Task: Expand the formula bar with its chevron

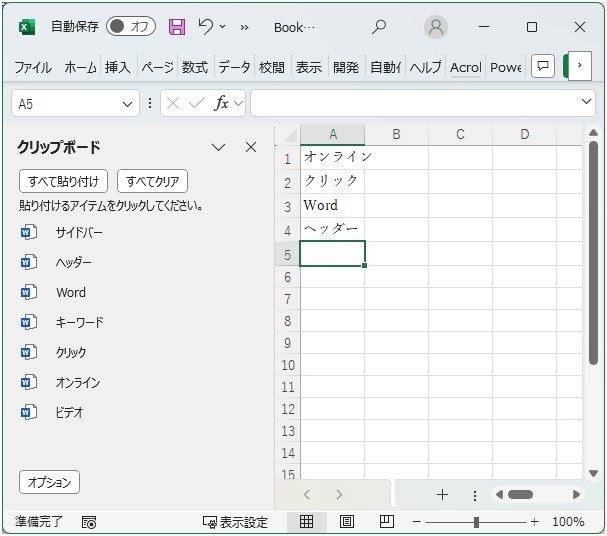Action: pos(586,101)
